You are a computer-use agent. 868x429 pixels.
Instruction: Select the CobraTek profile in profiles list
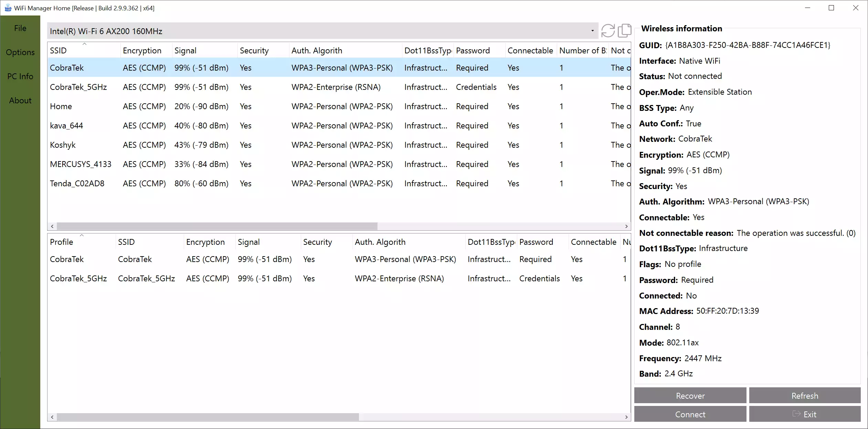pyautogui.click(x=339, y=259)
